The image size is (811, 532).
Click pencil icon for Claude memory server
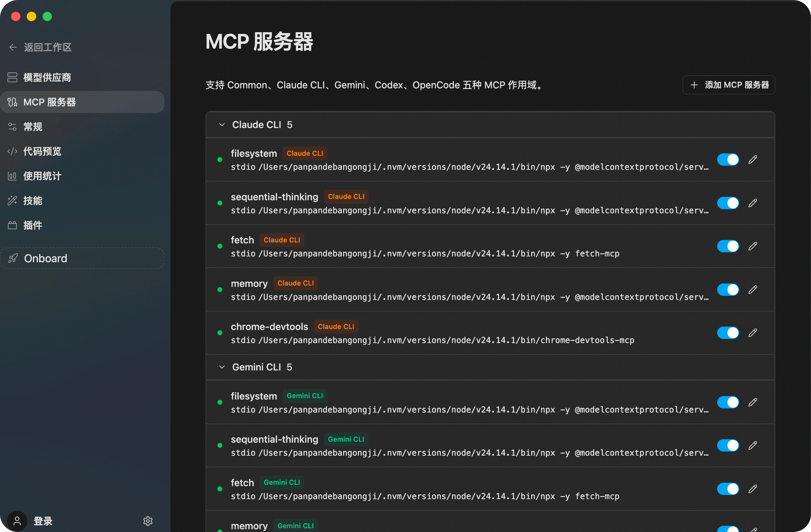tap(752, 290)
